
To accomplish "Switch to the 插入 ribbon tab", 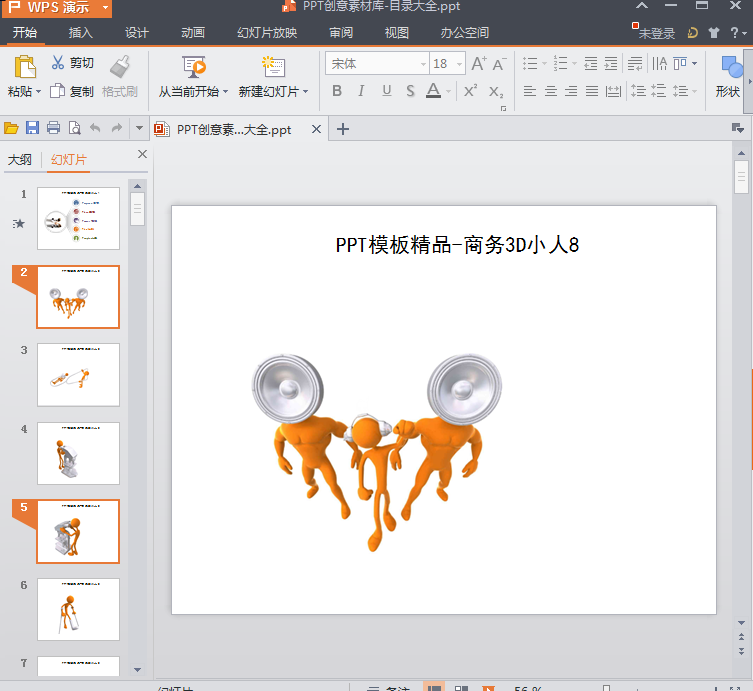I will tap(80, 33).
